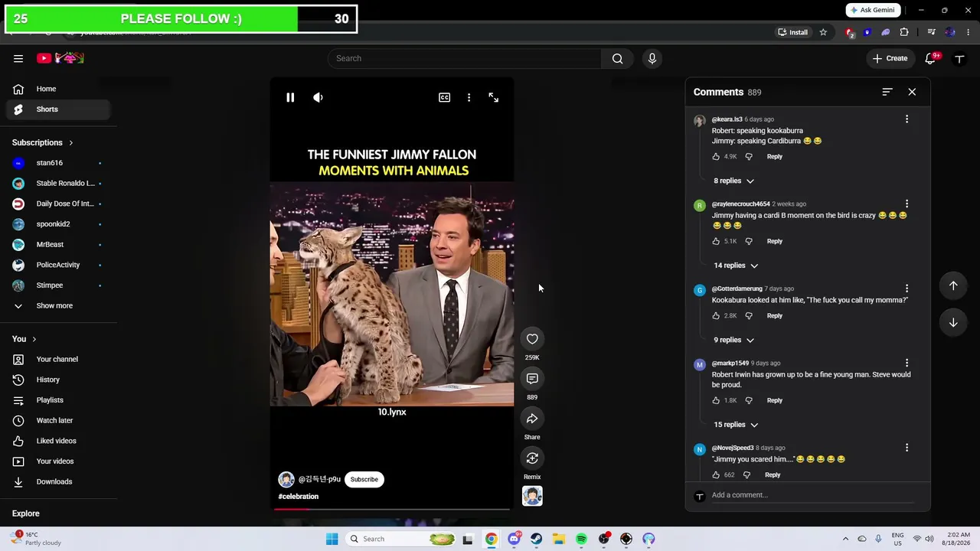Toggle closed captions on the Short

[444, 97]
